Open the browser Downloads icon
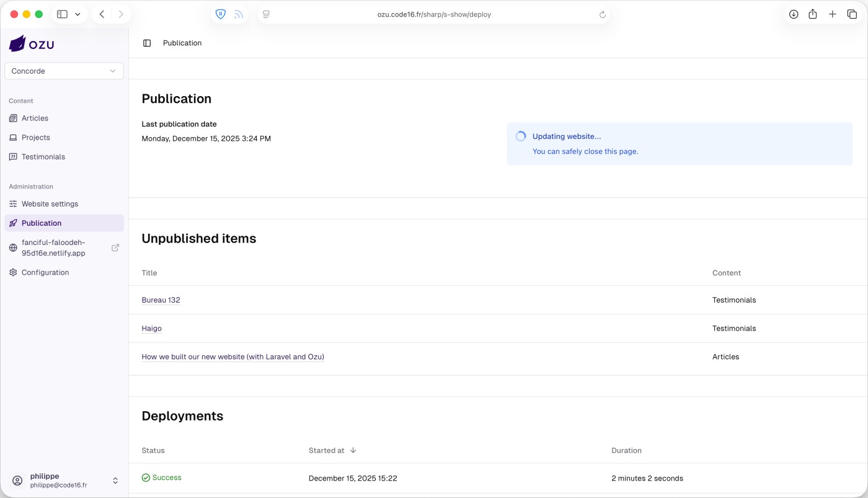This screenshot has width=868, height=498. (793, 14)
